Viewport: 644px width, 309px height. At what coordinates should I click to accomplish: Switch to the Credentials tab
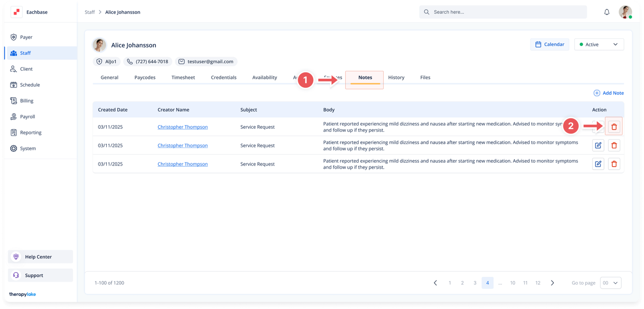tap(224, 78)
